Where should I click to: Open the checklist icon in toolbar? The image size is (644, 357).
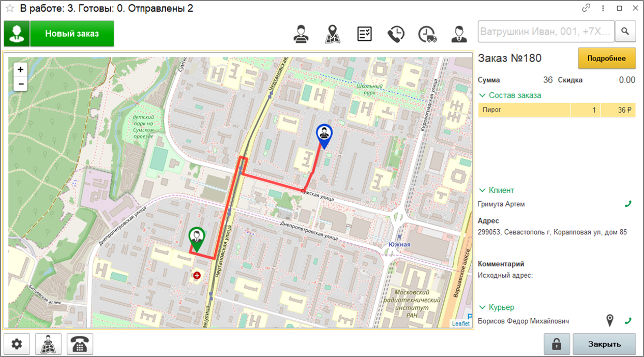click(365, 34)
